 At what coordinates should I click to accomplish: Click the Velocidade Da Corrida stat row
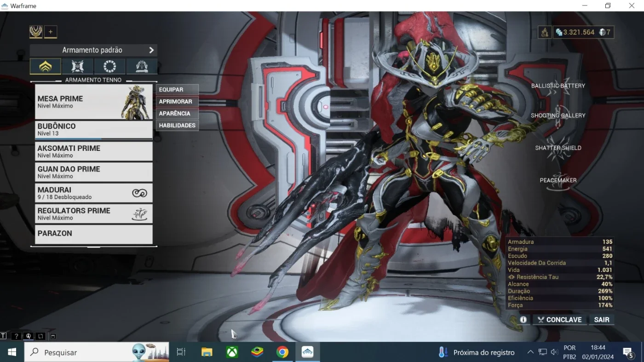[560, 263]
